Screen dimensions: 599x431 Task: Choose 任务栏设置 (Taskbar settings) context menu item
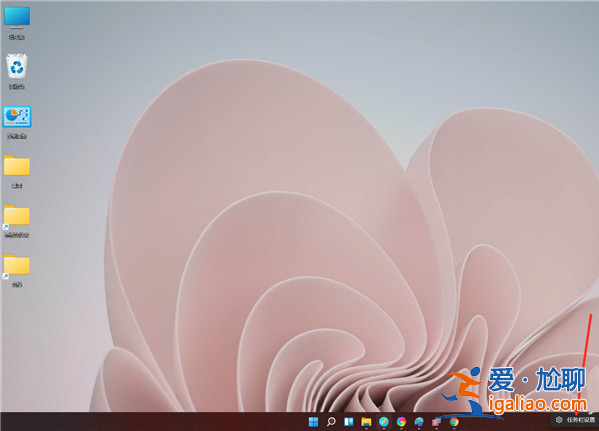(575, 420)
